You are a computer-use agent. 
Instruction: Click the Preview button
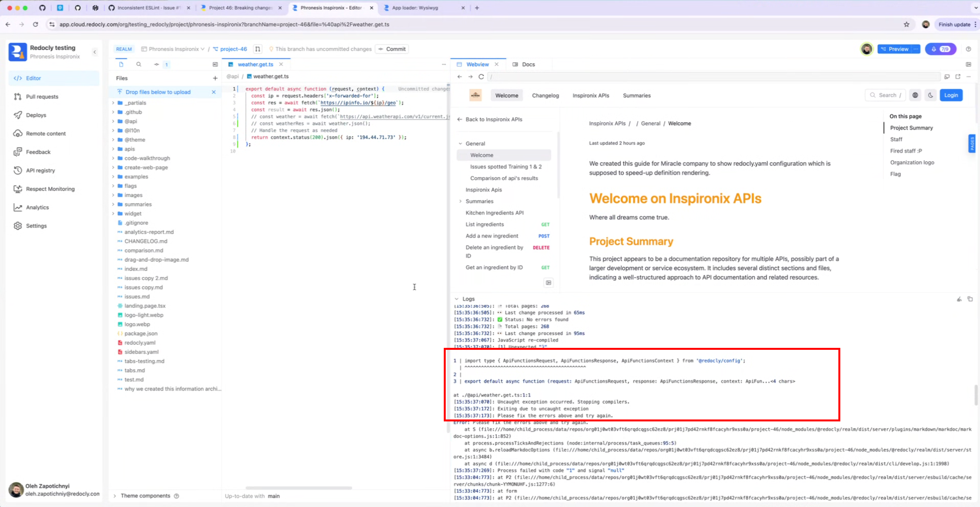click(x=894, y=49)
